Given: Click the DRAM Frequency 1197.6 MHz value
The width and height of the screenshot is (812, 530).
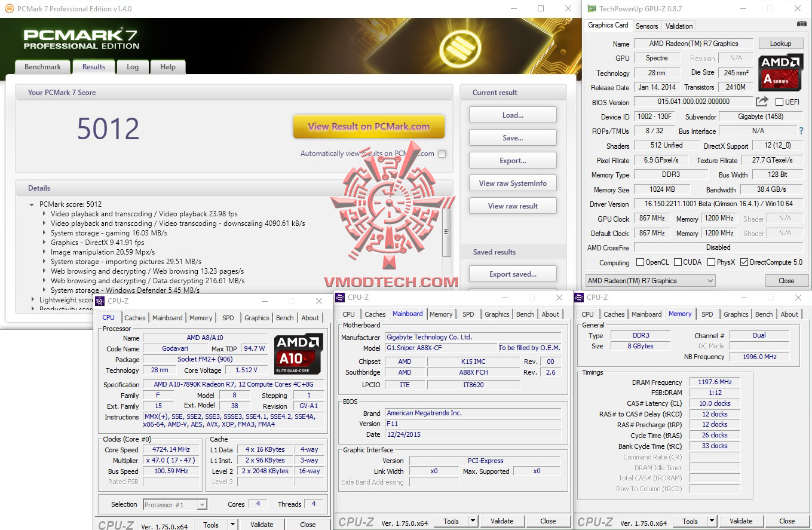Looking at the screenshot, I should (714, 382).
